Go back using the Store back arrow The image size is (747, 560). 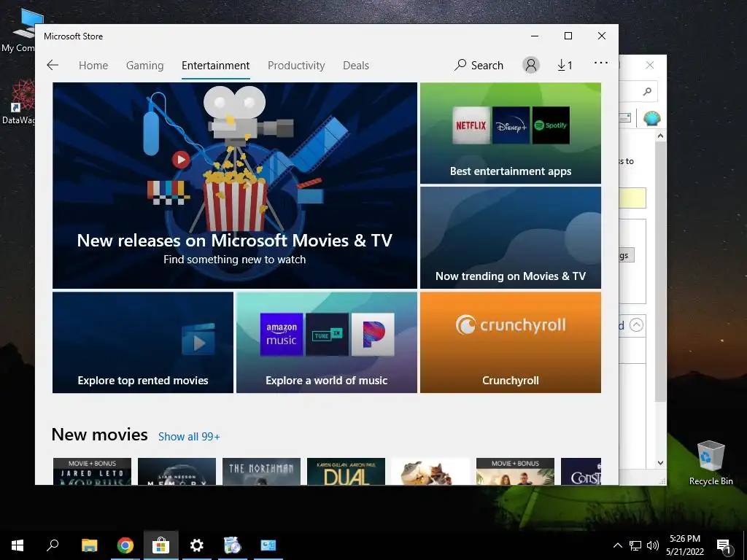click(53, 65)
